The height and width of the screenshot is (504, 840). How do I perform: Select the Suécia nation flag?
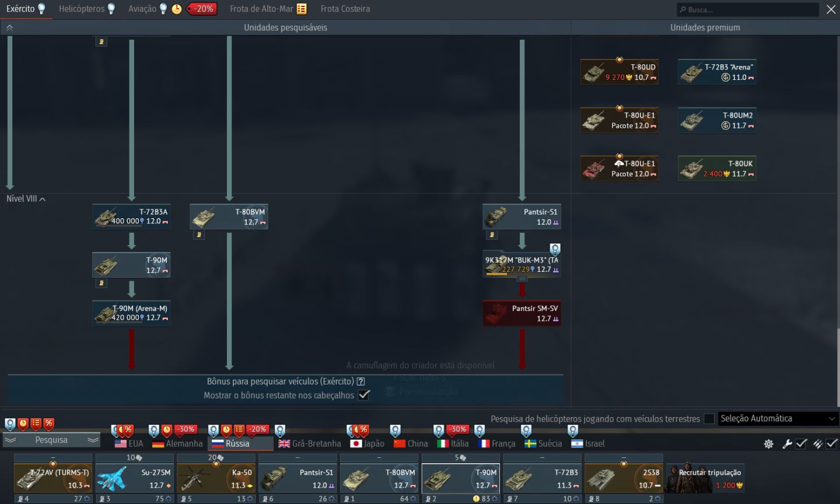[543, 443]
